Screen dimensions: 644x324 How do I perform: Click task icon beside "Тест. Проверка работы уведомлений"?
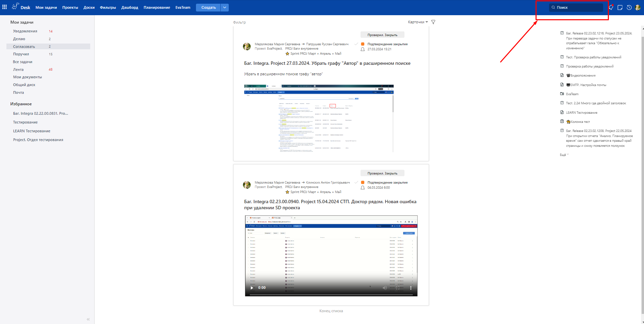562,57
